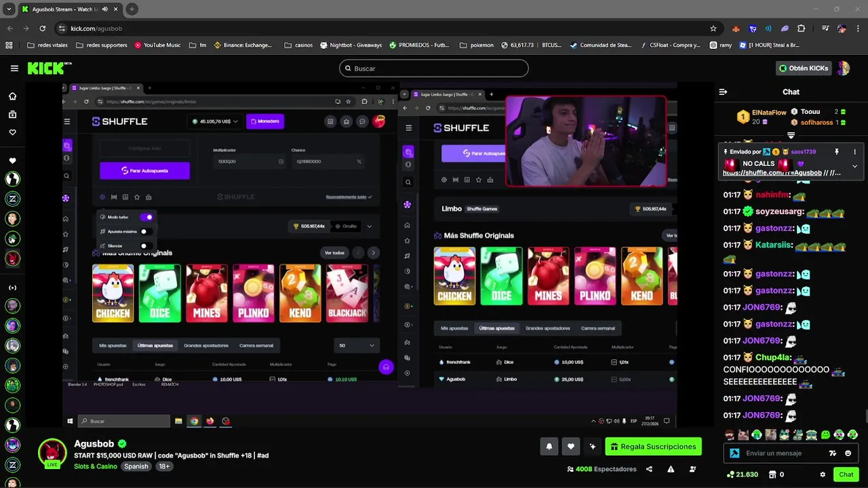This screenshot has width=868, height=488.
Task: Switch to Agusbob Stream browser tab
Action: click(64, 9)
